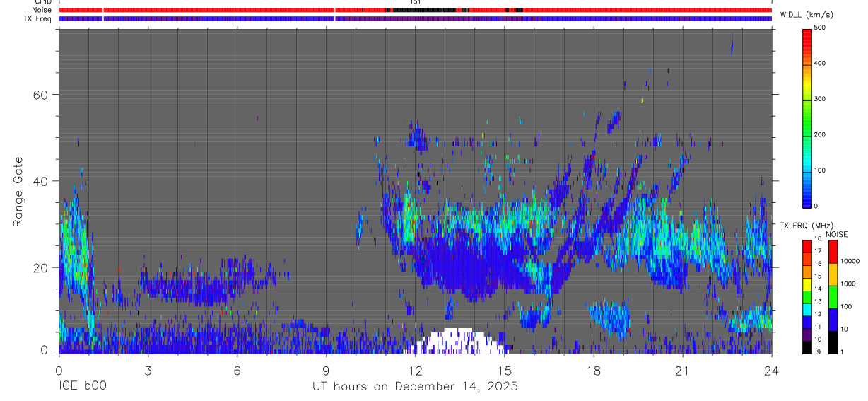Click the 15 tick on UT hours axis
The height and width of the screenshot is (401, 868).
click(x=505, y=371)
